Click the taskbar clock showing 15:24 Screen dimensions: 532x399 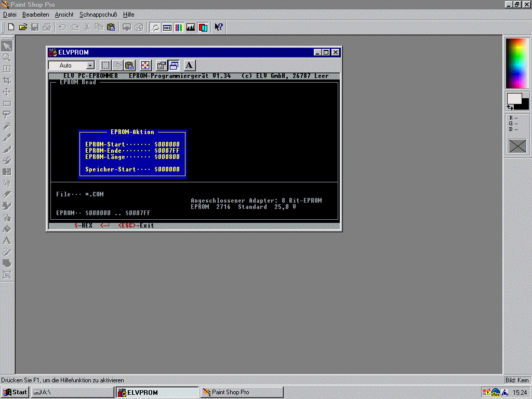tap(520, 393)
